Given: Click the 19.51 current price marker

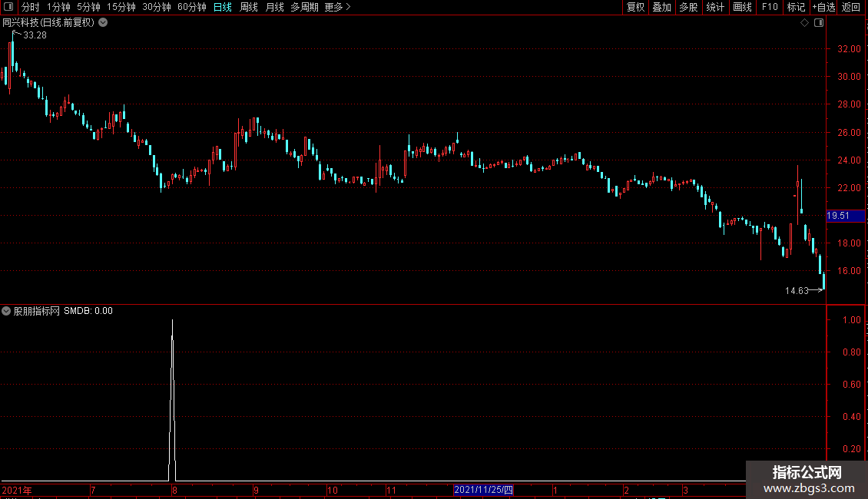Looking at the screenshot, I should [x=845, y=216].
